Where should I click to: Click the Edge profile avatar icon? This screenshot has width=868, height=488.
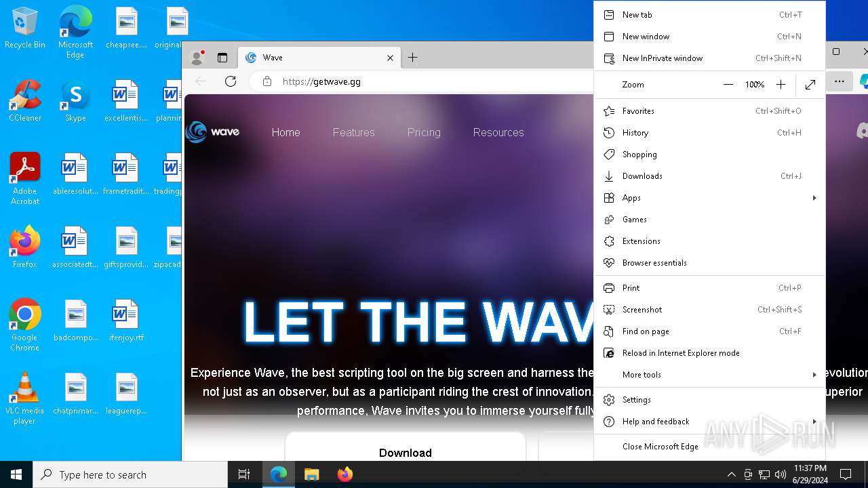click(197, 58)
